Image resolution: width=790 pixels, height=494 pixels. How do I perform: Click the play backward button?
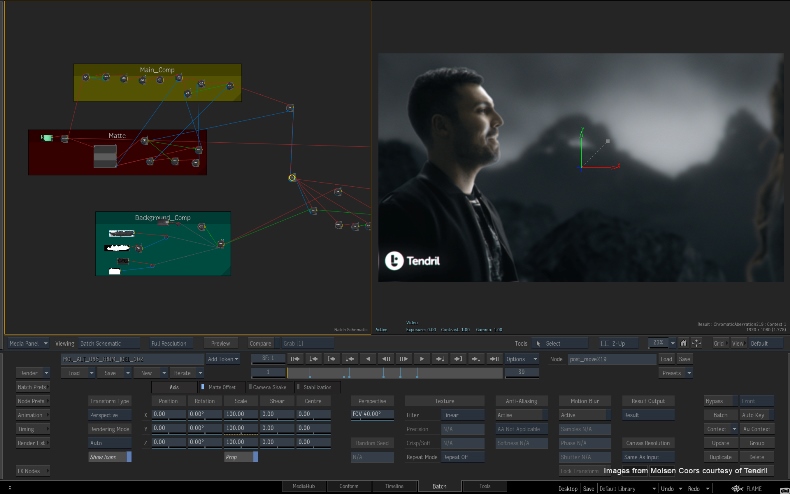(368, 359)
